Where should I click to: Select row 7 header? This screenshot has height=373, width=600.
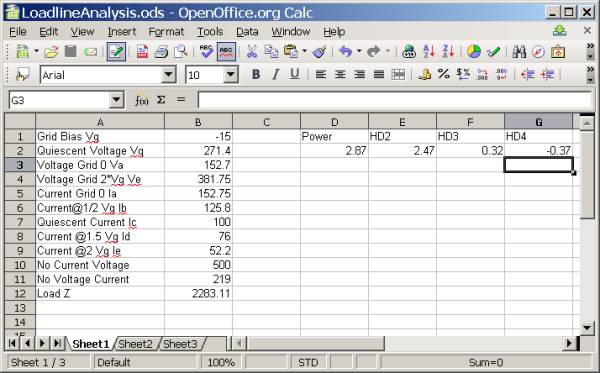[x=20, y=222]
